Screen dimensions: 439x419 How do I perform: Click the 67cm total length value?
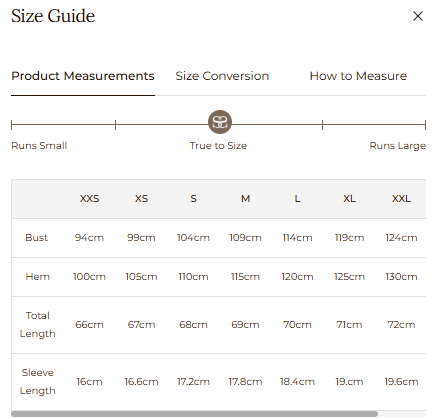141,325
